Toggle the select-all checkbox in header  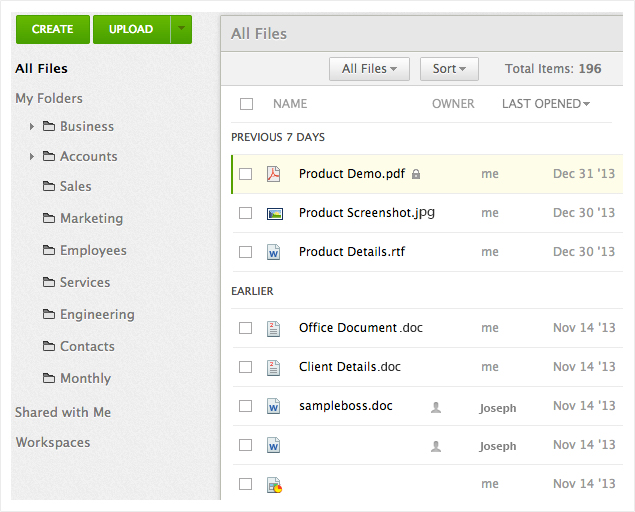247,104
